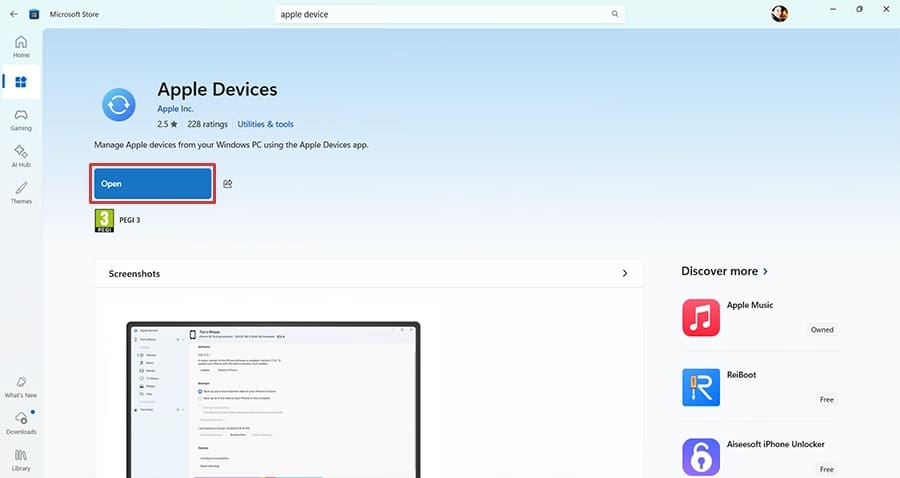Click the PEGI 3 rating badge
Image resolution: width=900 pixels, height=478 pixels.
(x=104, y=220)
